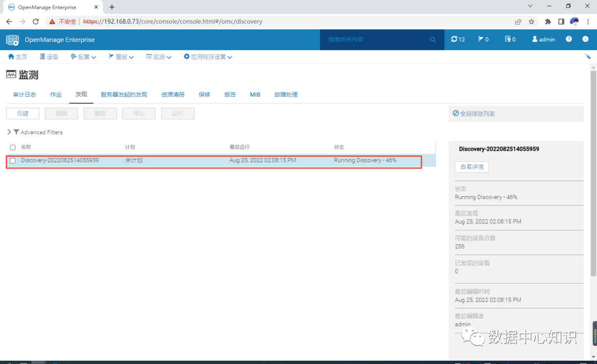Toggle the select-all checkbox in table header
Viewport: 597px width, 364px height.
tap(13, 147)
